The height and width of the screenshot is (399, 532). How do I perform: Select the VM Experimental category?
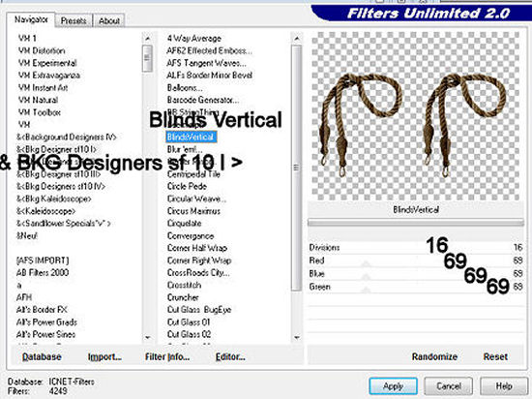click(47, 63)
